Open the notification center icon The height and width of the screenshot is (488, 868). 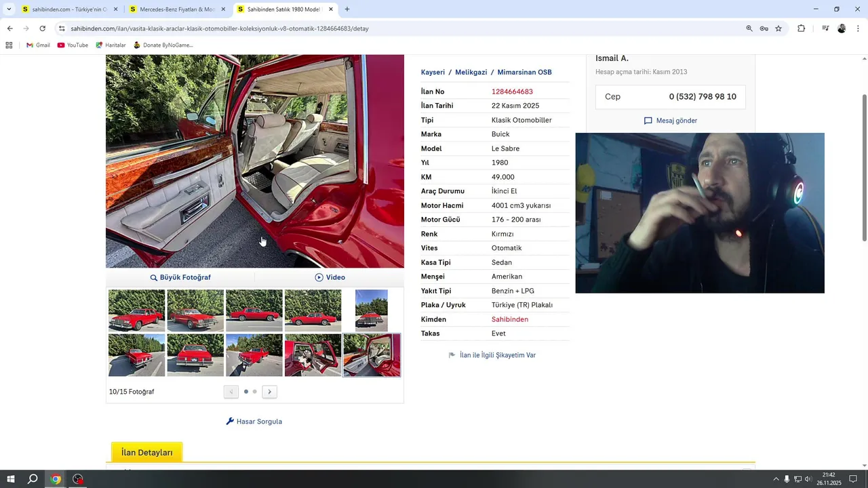point(853,479)
